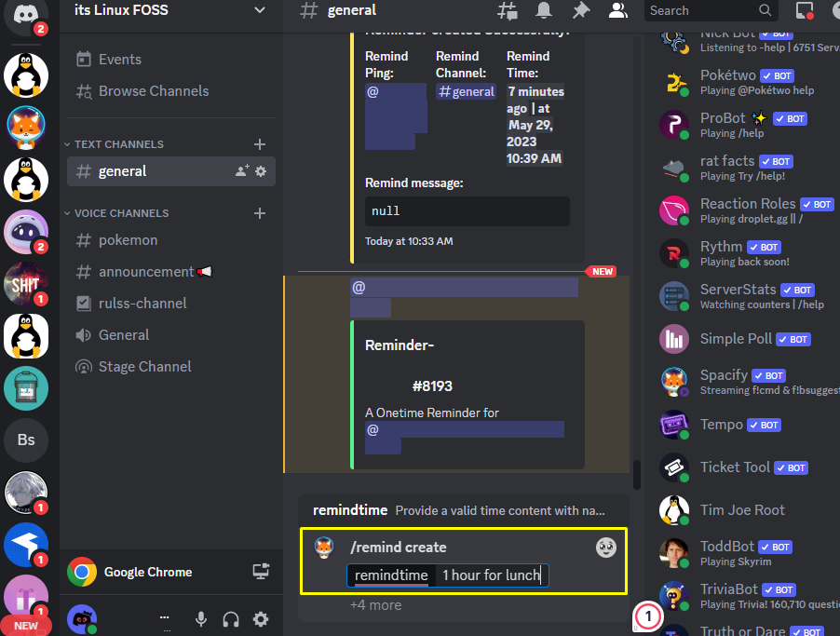
Task: Open Reaction Roles bot entry
Action: click(x=749, y=210)
